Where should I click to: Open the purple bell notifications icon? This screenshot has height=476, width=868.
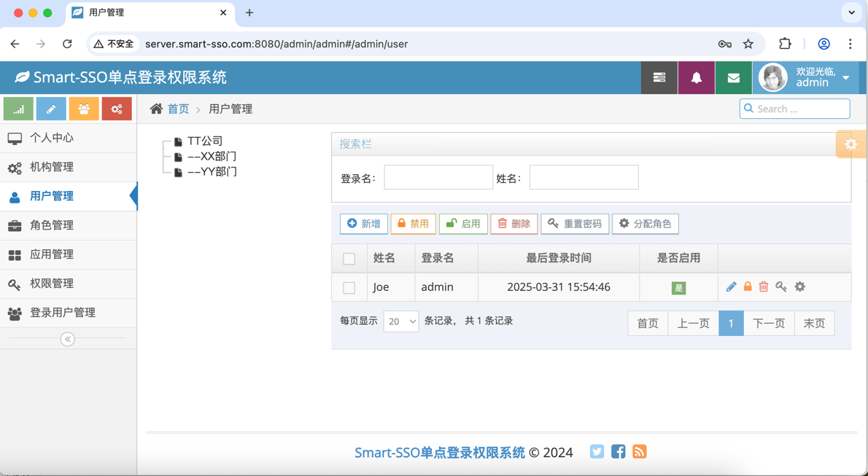697,77
